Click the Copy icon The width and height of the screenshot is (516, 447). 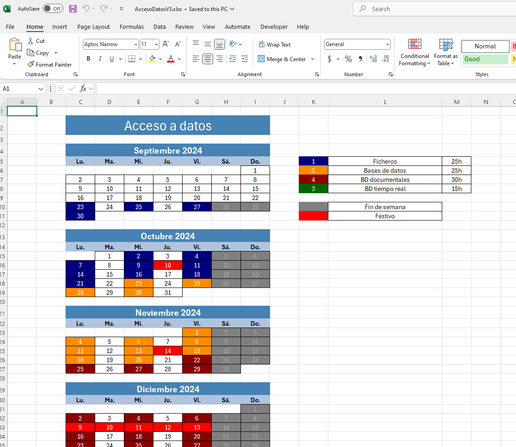30,53
